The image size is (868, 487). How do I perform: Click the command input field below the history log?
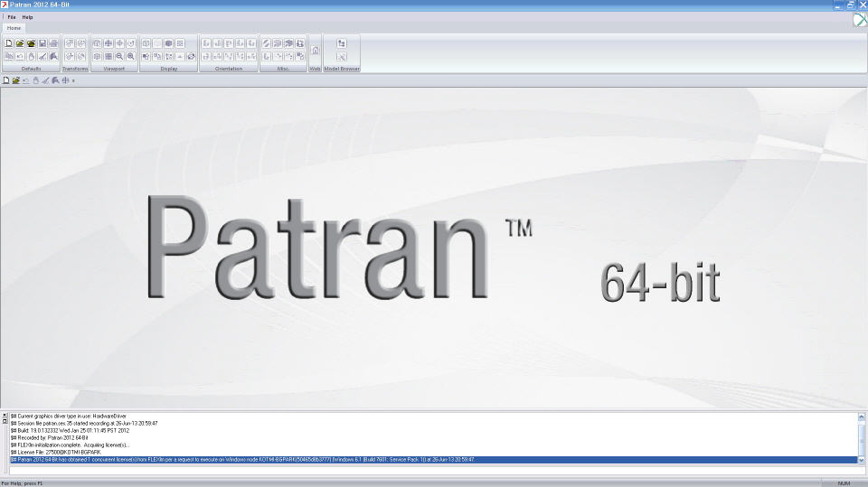pyautogui.click(x=432, y=470)
